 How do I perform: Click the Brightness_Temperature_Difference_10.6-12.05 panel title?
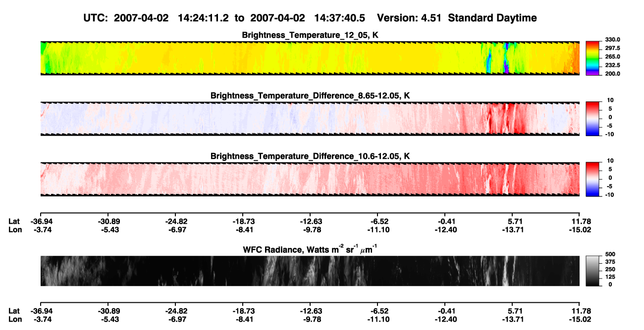(x=310, y=156)
